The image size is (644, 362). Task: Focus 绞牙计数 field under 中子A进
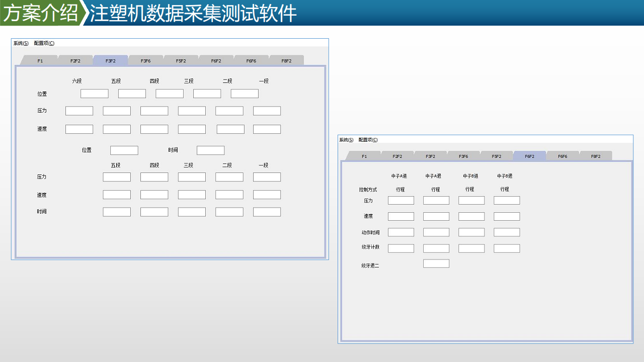(401, 248)
